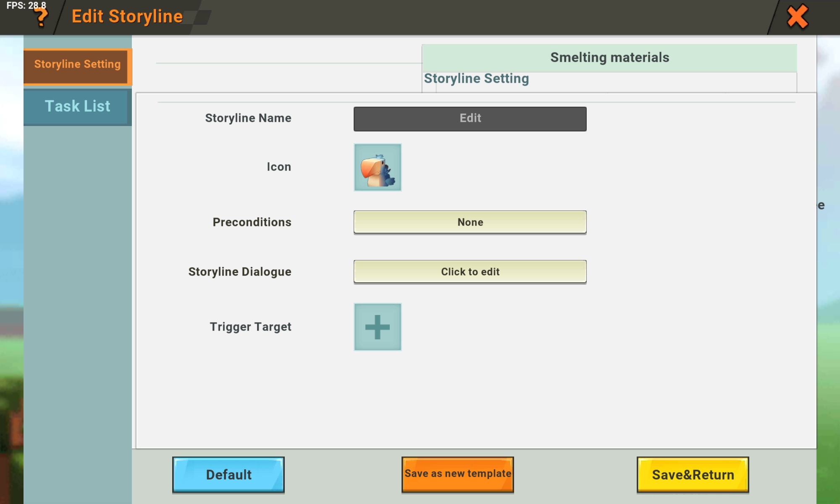Screen dimensions: 840x504
Task: Close the Edit Storyline window
Action: pos(797,17)
